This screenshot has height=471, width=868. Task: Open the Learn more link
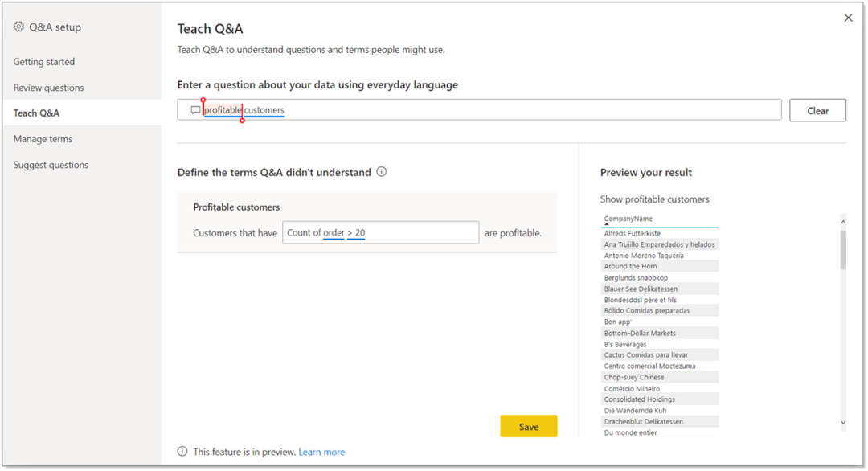pyautogui.click(x=321, y=452)
